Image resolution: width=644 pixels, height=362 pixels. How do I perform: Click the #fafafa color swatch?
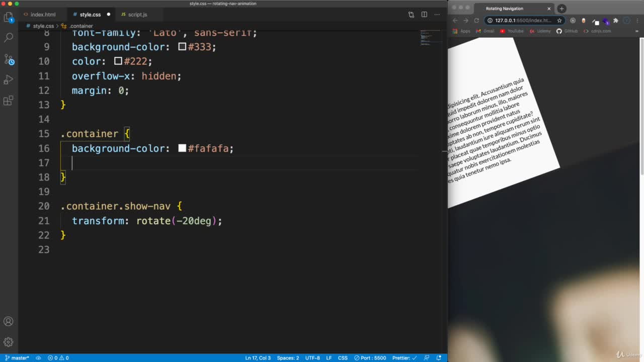pos(182,148)
